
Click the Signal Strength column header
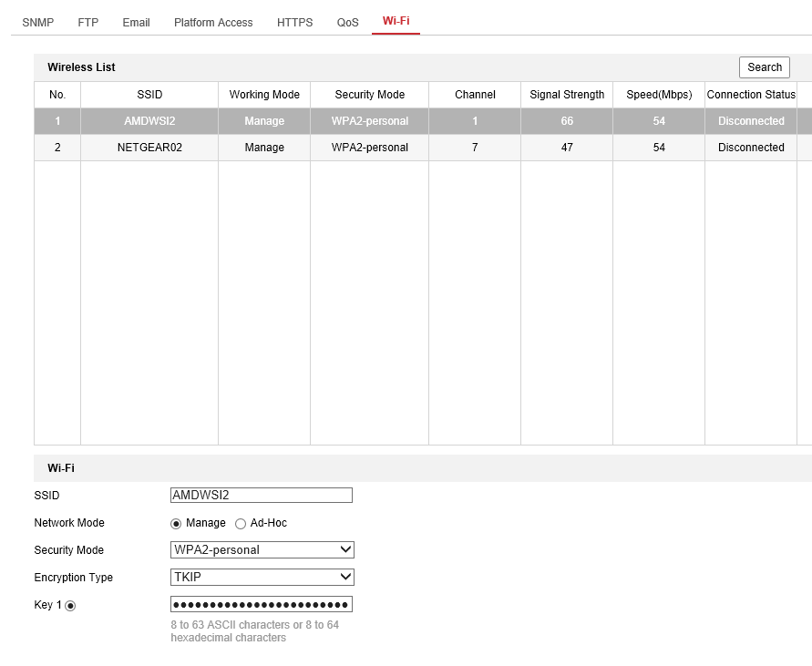coord(567,95)
